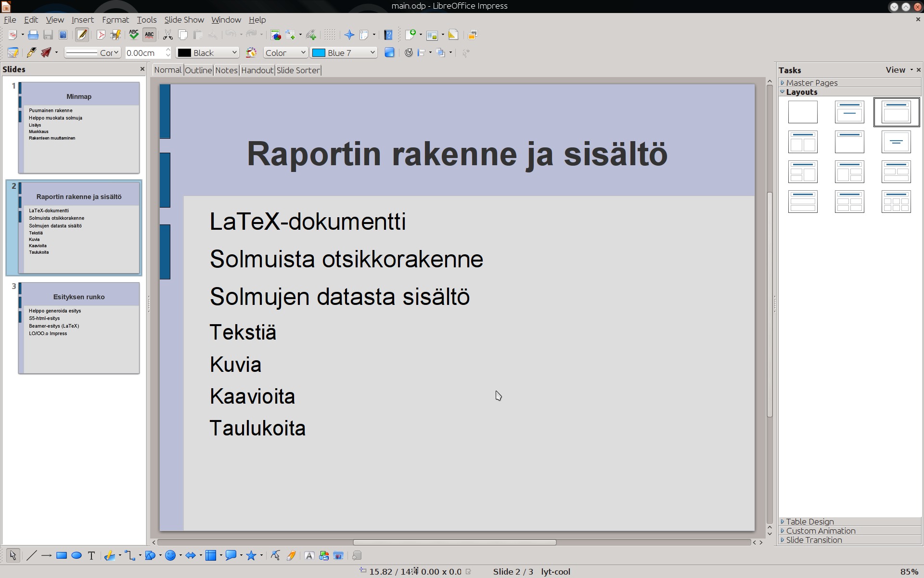The height and width of the screenshot is (578, 924).
Task: Select the Callouts shape tool
Action: (x=231, y=555)
